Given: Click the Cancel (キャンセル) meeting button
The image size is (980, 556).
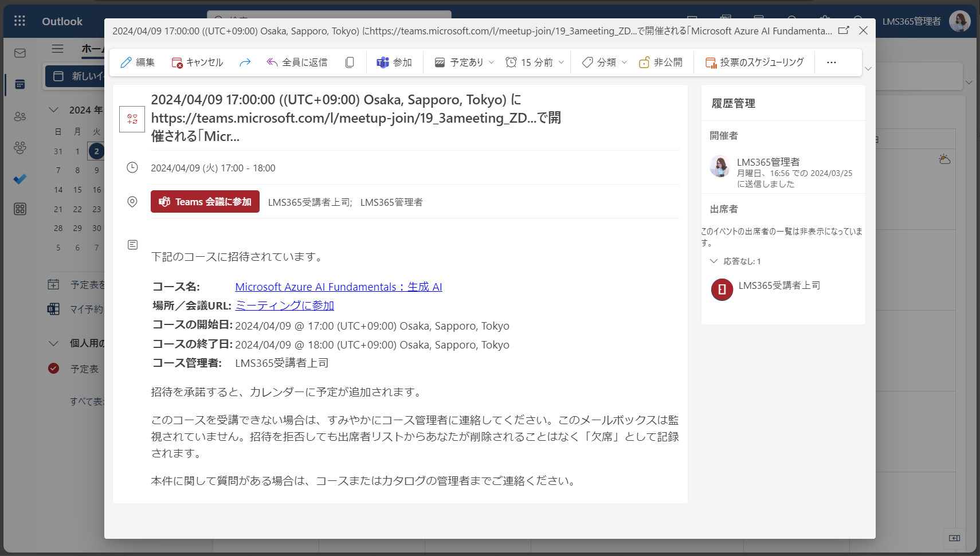Looking at the screenshot, I should 197,62.
